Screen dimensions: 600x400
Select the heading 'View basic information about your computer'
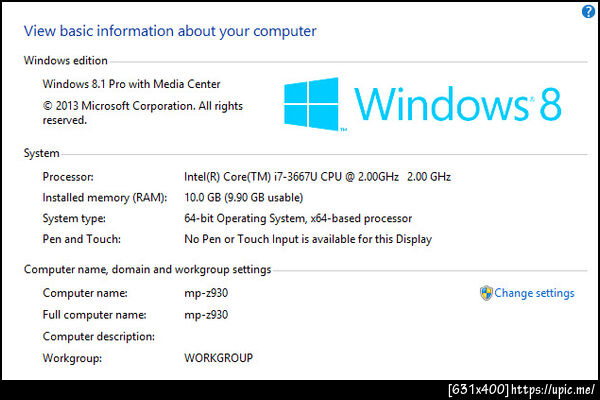(170, 31)
